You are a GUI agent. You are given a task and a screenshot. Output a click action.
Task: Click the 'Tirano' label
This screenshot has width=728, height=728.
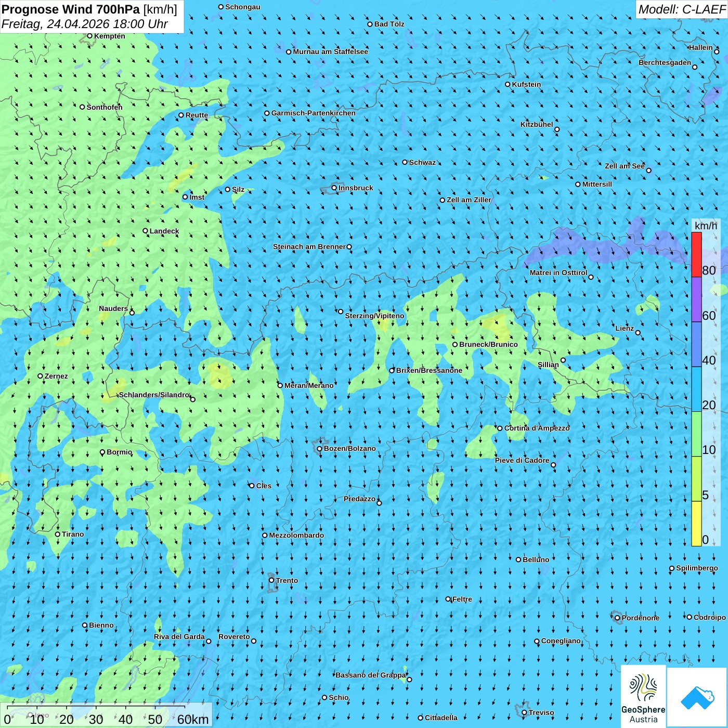click(x=73, y=534)
